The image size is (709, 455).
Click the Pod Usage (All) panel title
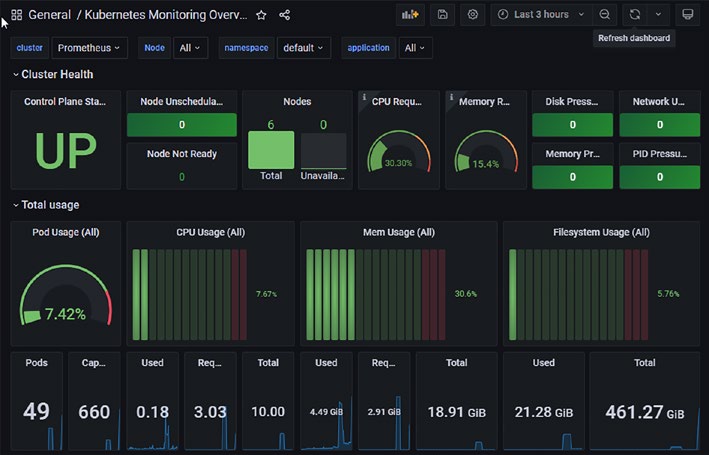click(x=66, y=232)
